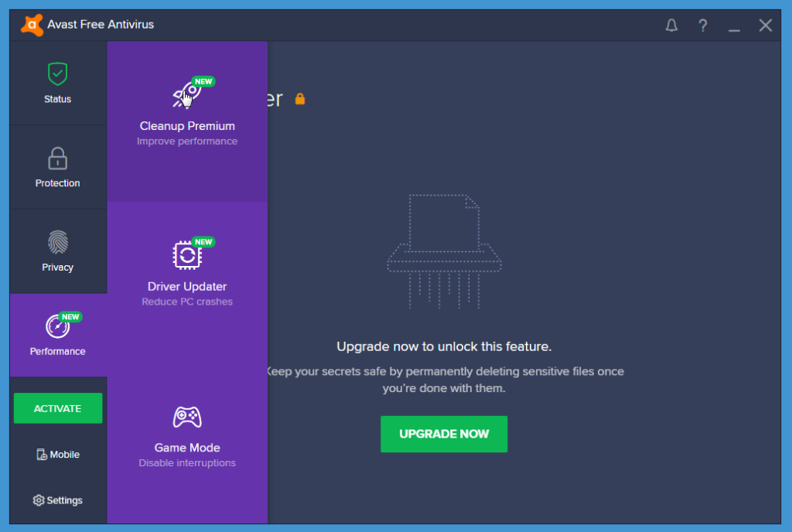Click the Privacy label in sidebar
This screenshot has height=532, width=792.
[57, 267]
